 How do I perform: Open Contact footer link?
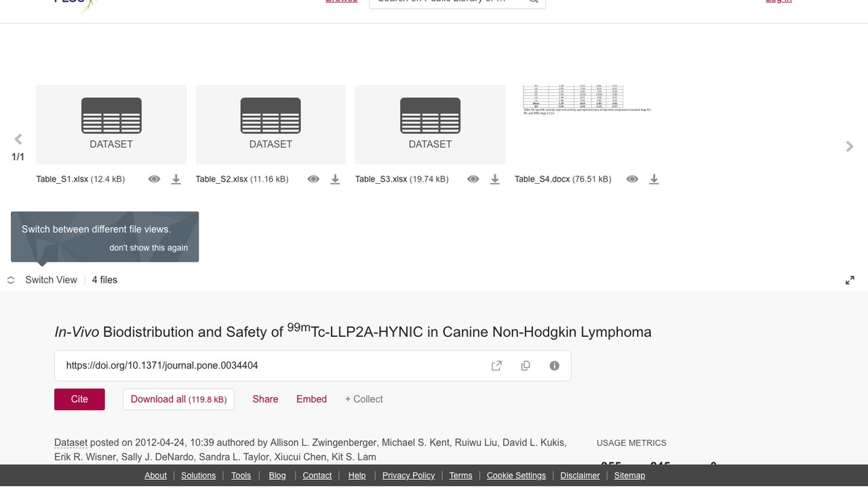[x=317, y=476]
